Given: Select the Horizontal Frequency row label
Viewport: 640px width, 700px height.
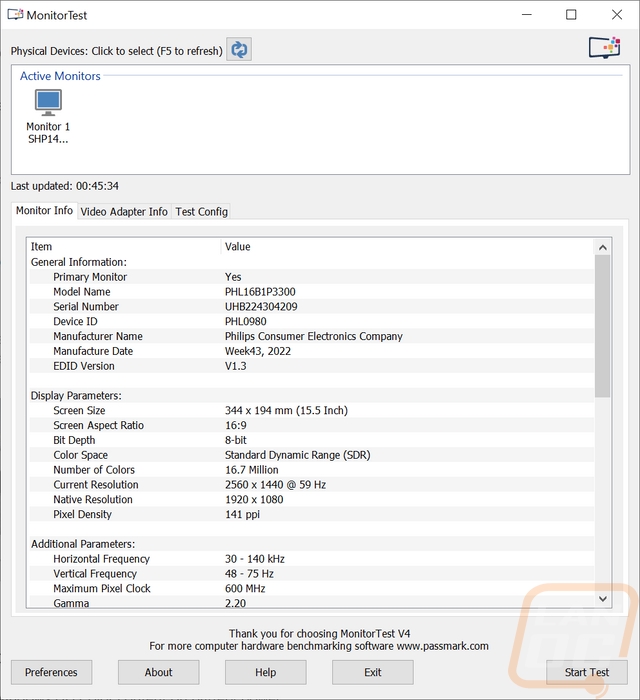Looking at the screenshot, I should point(101,559).
